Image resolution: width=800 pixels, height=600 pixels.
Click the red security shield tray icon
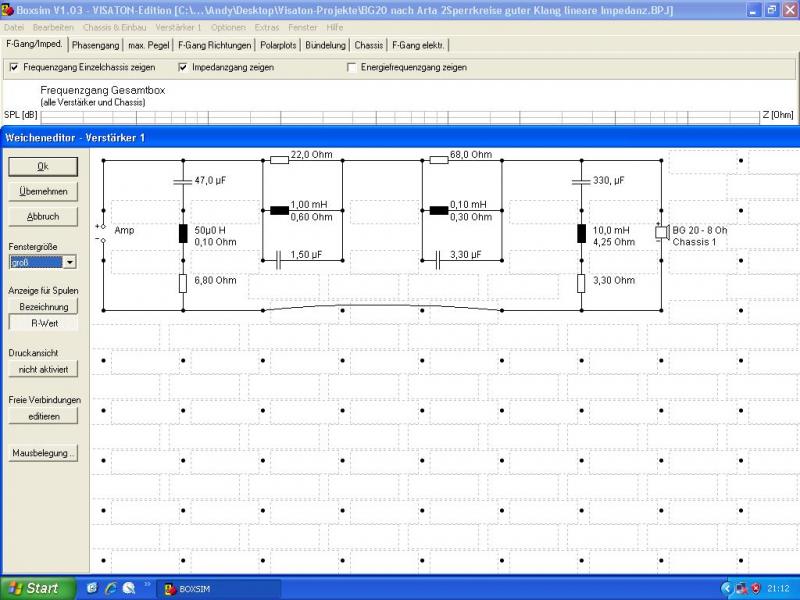tap(756, 589)
